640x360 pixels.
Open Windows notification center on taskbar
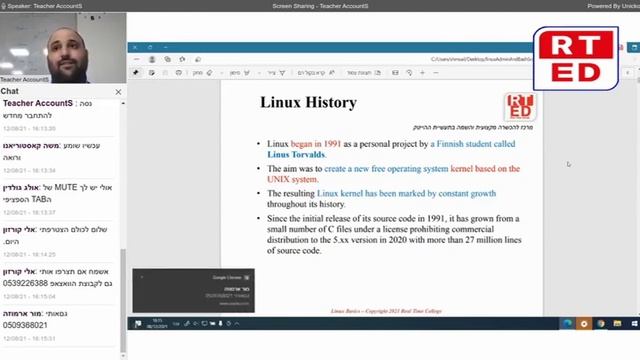click(x=138, y=324)
